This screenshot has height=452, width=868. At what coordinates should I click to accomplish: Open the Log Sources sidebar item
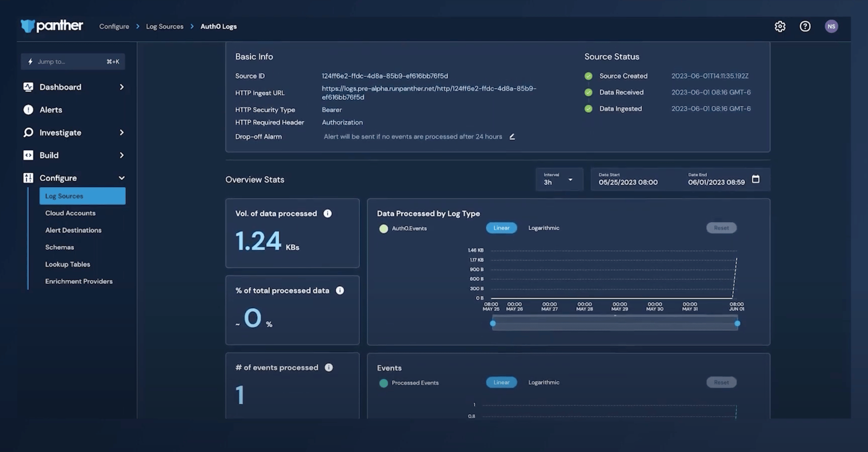pyautogui.click(x=82, y=196)
